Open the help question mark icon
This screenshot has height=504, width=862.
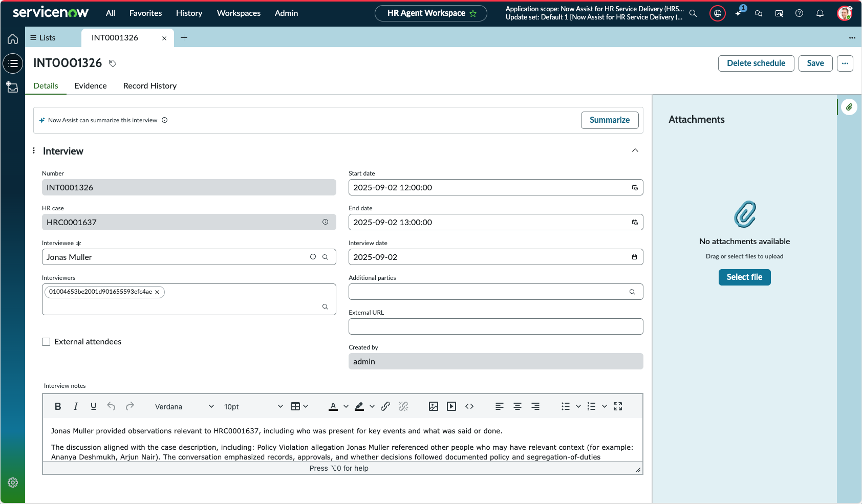(800, 13)
